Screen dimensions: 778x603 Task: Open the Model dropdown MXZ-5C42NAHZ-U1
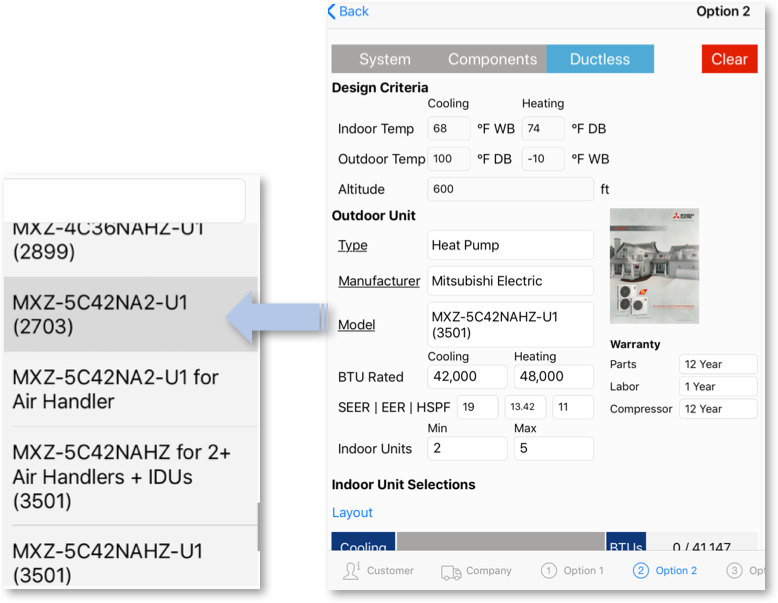click(510, 325)
